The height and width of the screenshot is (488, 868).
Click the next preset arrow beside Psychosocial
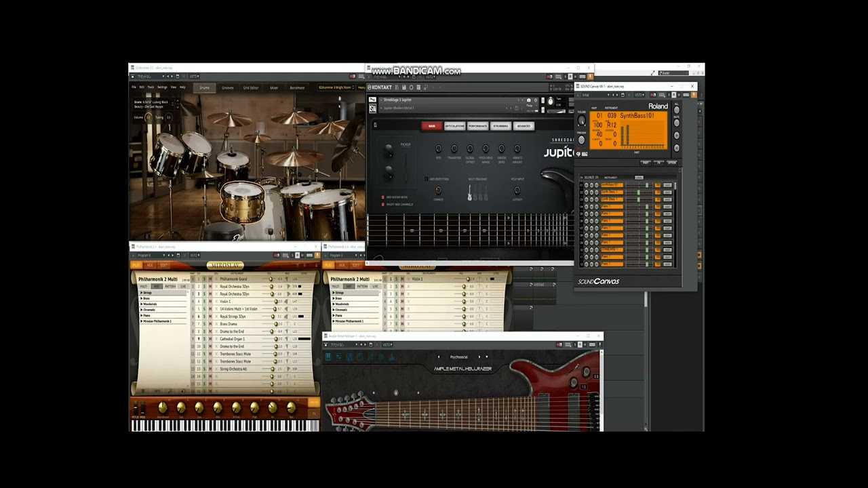pos(479,357)
